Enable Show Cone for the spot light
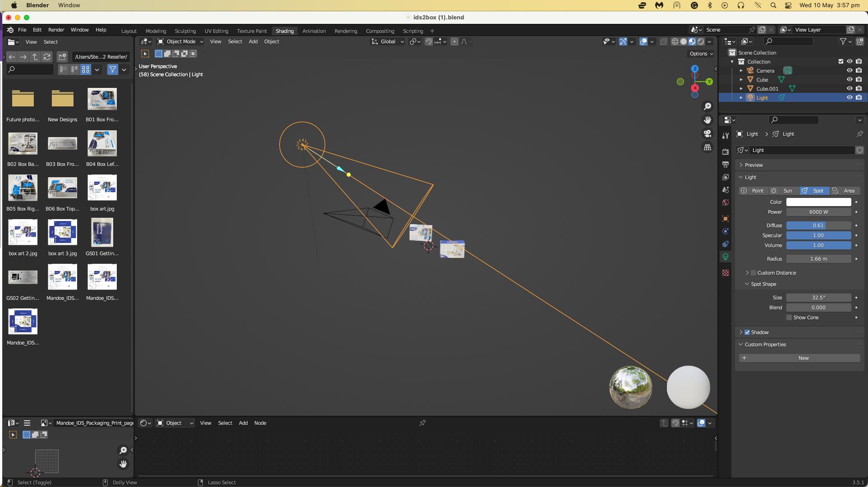The width and height of the screenshot is (868, 487). (x=790, y=317)
